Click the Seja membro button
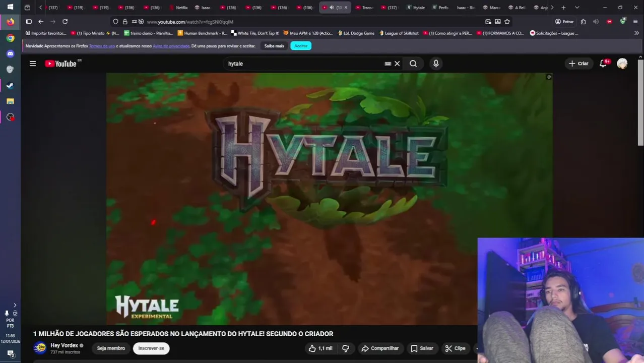 [x=111, y=348]
